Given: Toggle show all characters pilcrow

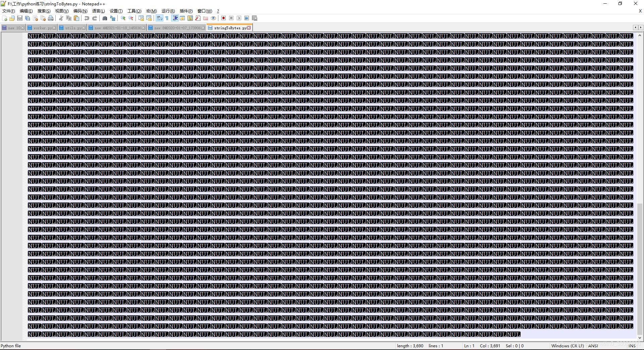Looking at the screenshot, I should [167, 18].
